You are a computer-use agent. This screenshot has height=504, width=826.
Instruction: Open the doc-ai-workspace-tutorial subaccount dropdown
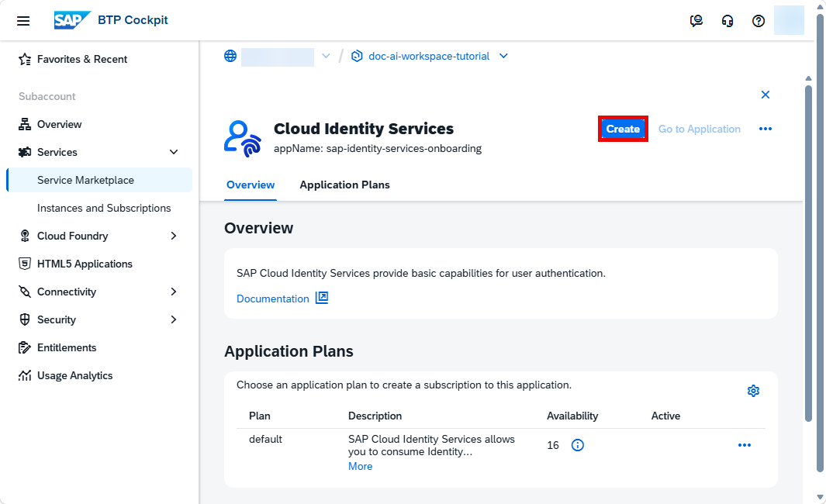[x=503, y=56]
